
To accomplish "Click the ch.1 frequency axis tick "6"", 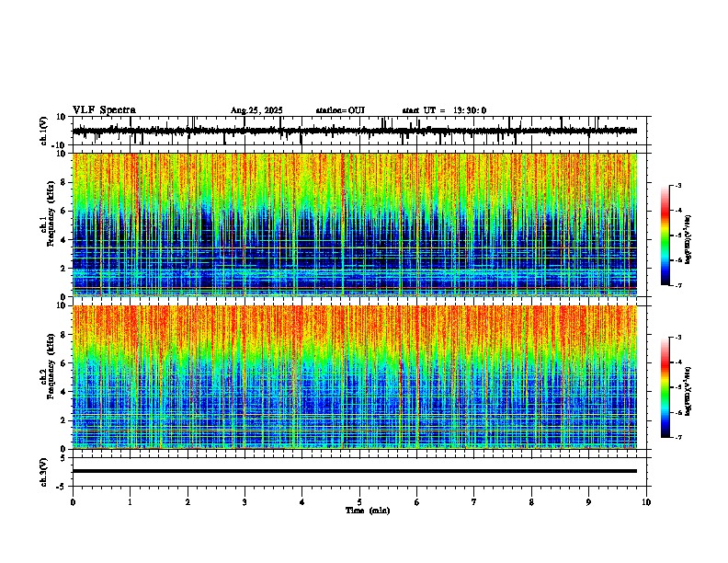I will pyautogui.click(x=64, y=211).
